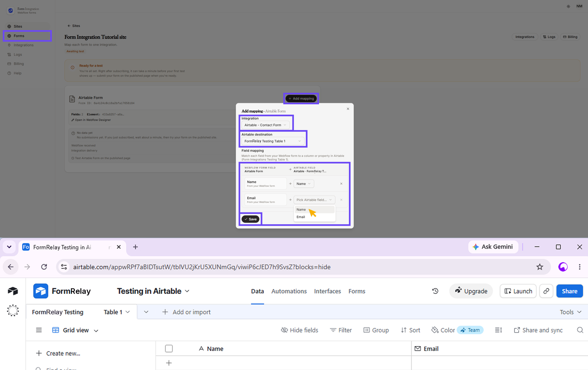588x370 pixels.
Task: Open Logs in Form Integration sidebar
Action: tap(18, 54)
